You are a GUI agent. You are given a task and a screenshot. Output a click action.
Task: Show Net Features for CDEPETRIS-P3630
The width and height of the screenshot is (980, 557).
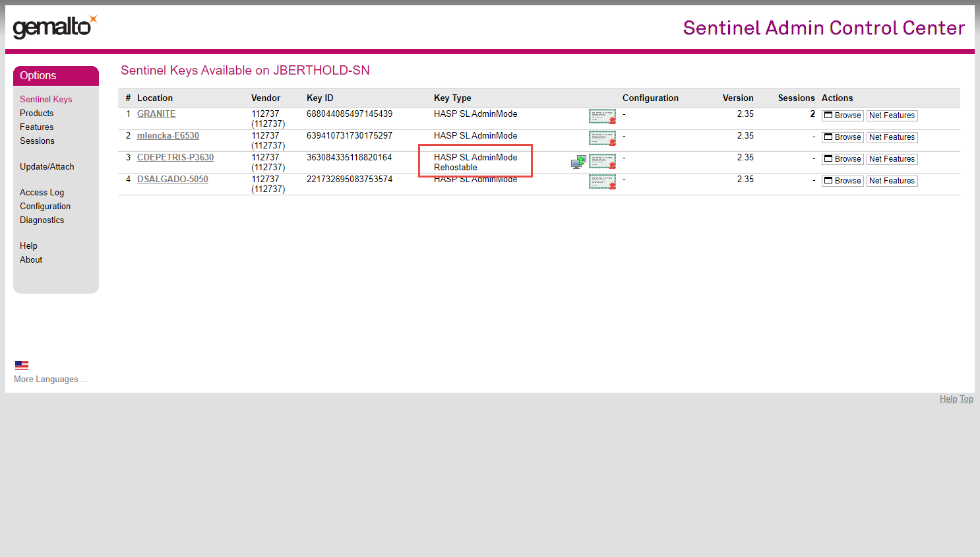892,159
